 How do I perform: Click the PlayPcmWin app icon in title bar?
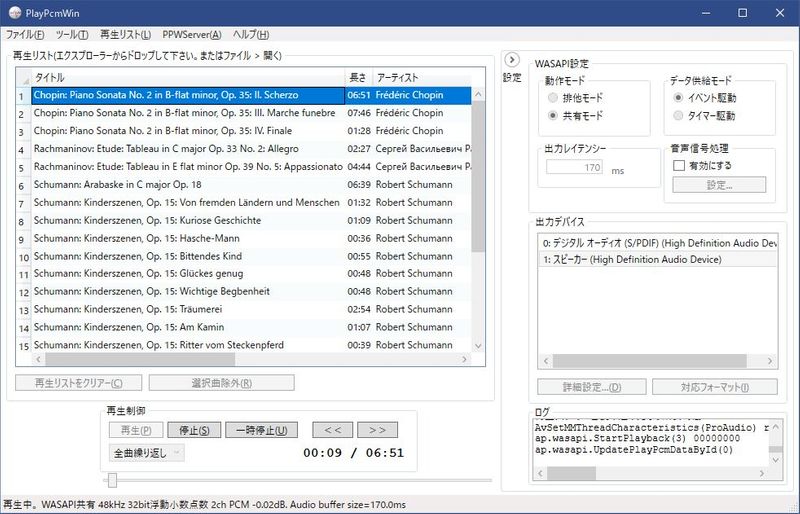(15, 13)
